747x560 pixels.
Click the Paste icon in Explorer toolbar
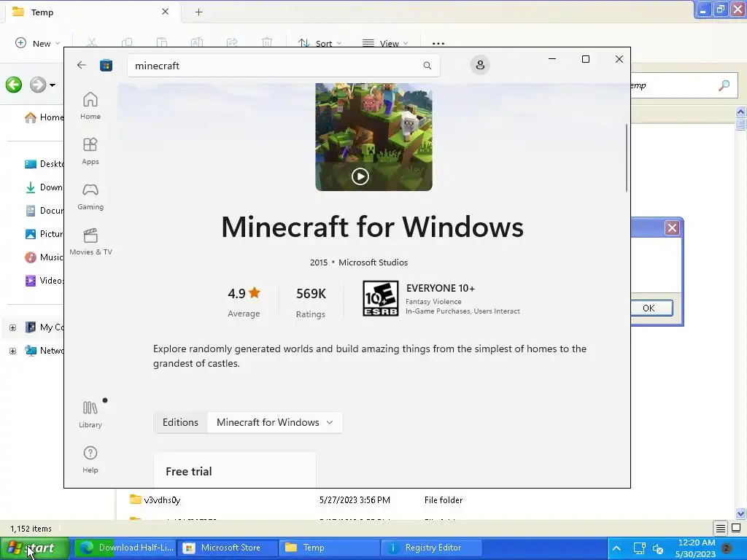(x=162, y=42)
